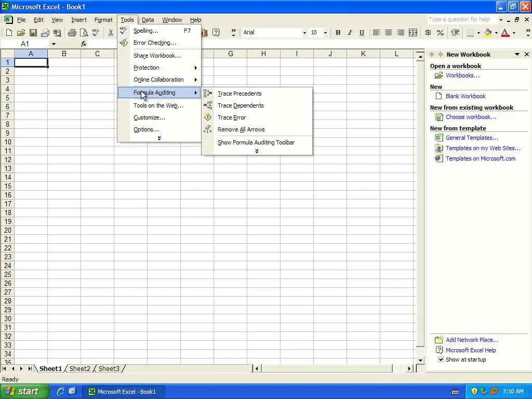Image resolution: width=532 pixels, height=399 pixels.
Task: Click the Chart Wizard toolbar icon
Action: point(205,33)
